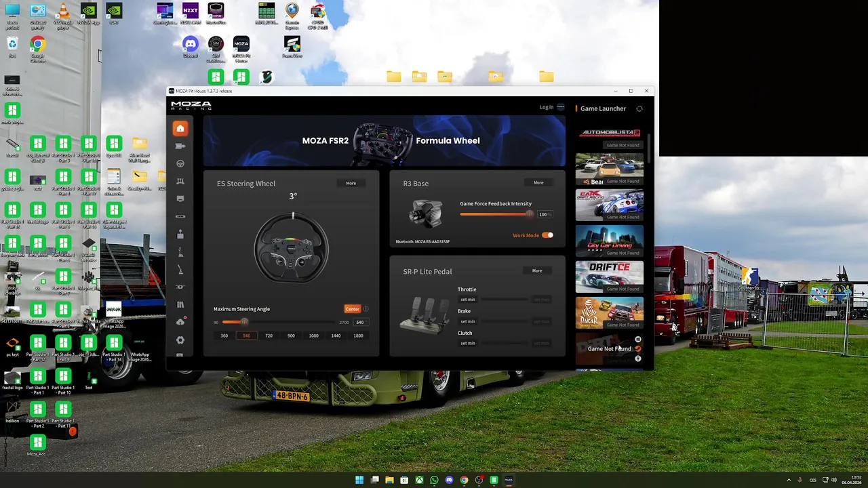Open More for SR-P Lite Pedal
The width and height of the screenshot is (868, 488).
coord(537,270)
